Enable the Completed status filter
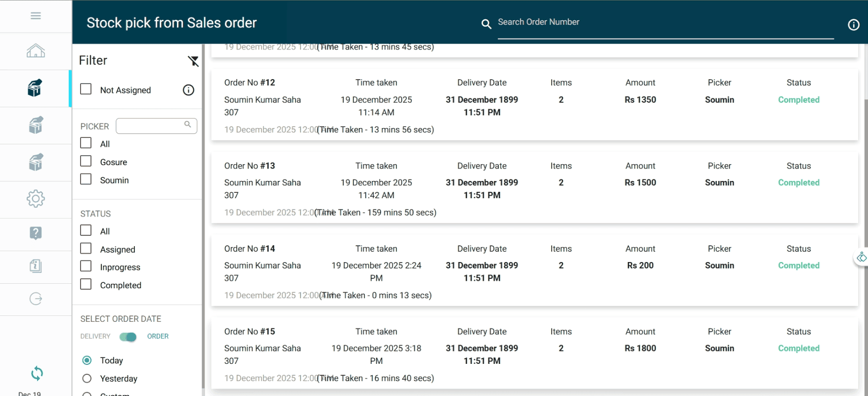This screenshot has width=868, height=396. point(86,284)
